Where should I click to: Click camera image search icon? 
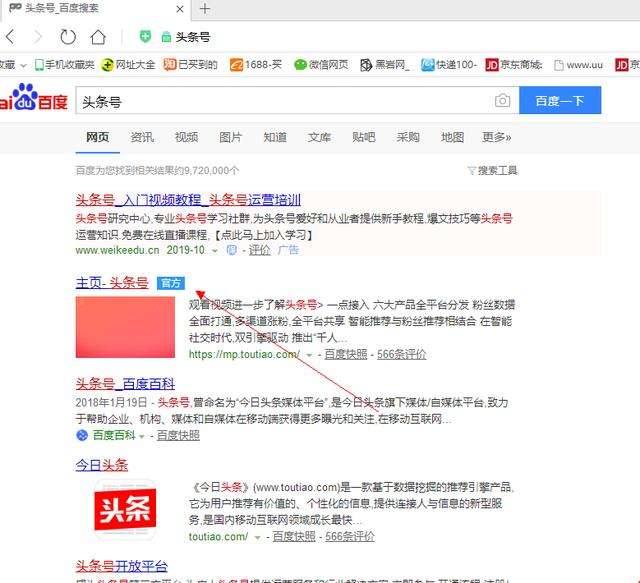(x=502, y=100)
